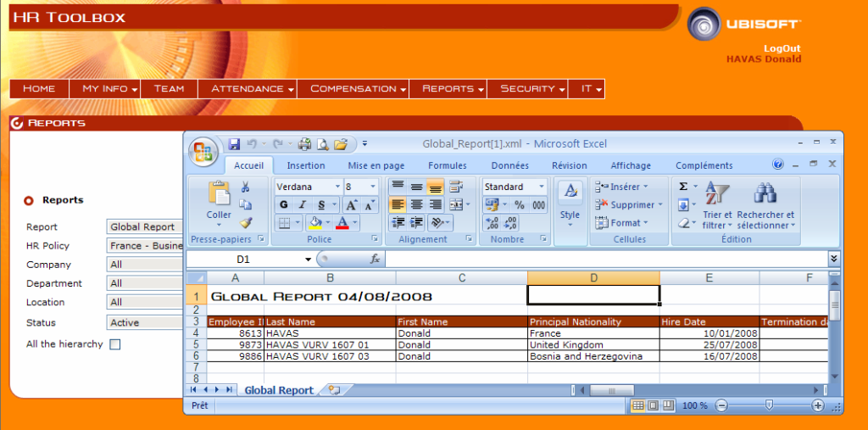Open the Révision tab

[x=569, y=165]
